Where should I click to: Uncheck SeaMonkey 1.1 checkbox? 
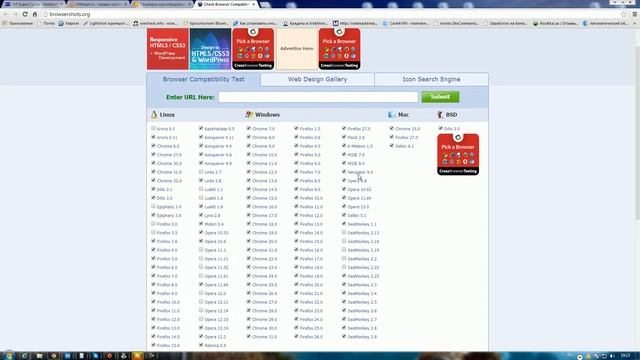[344, 224]
